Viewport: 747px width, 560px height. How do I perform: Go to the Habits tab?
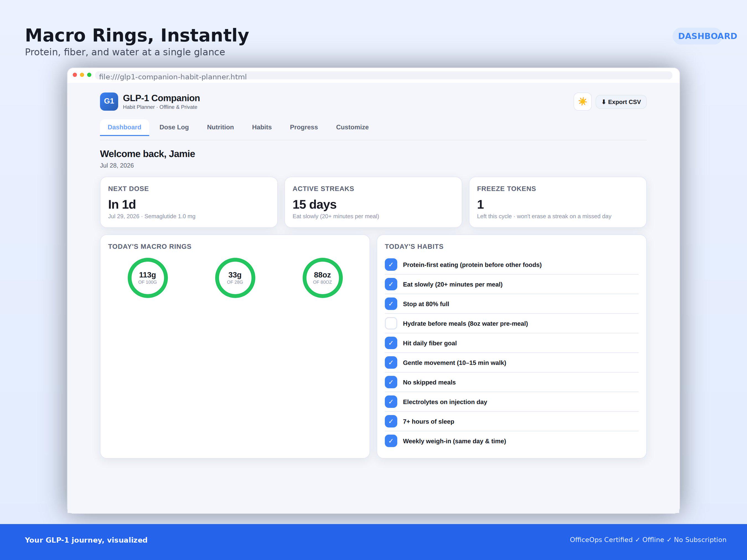pos(262,127)
